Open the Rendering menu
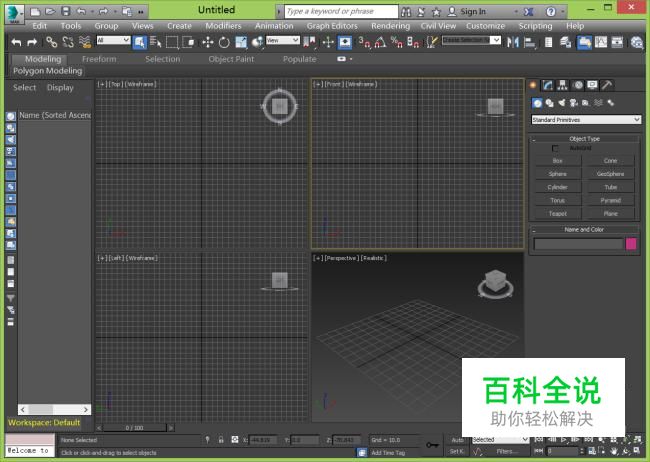This screenshot has width=650, height=462. pyautogui.click(x=390, y=26)
